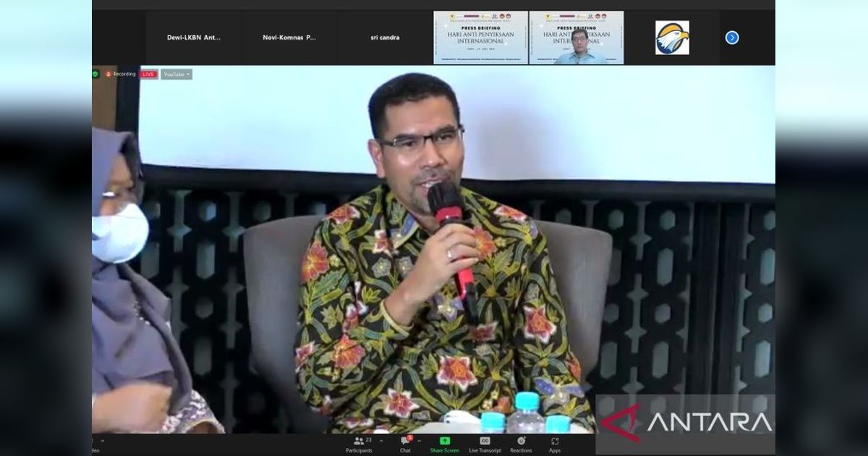Screen dimensions: 868x456
Task: Toggle Live Transcript captions
Action: [485, 441]
